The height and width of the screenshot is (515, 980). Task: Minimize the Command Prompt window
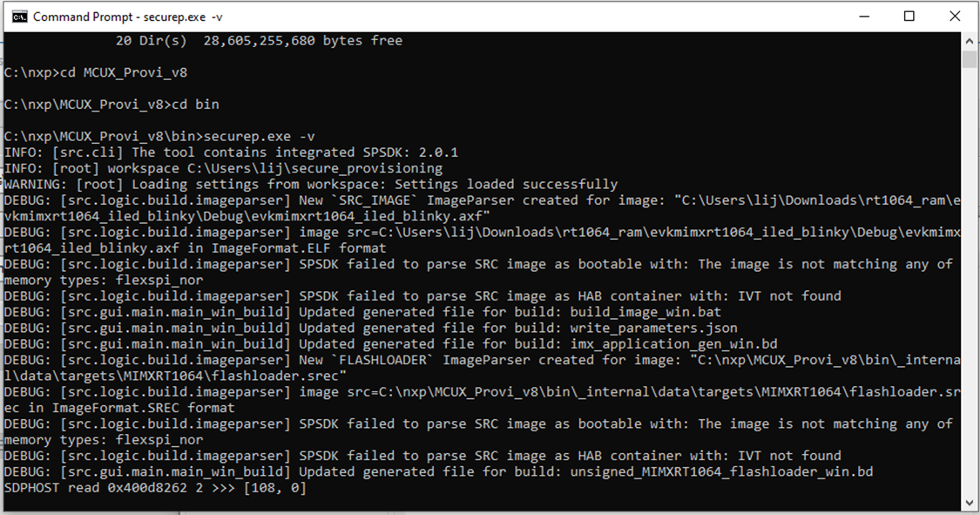(x=864, y=17)
